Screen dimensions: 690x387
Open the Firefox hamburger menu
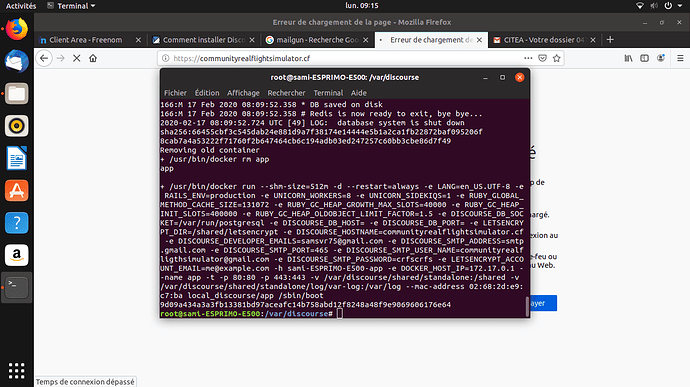point(680,58)
